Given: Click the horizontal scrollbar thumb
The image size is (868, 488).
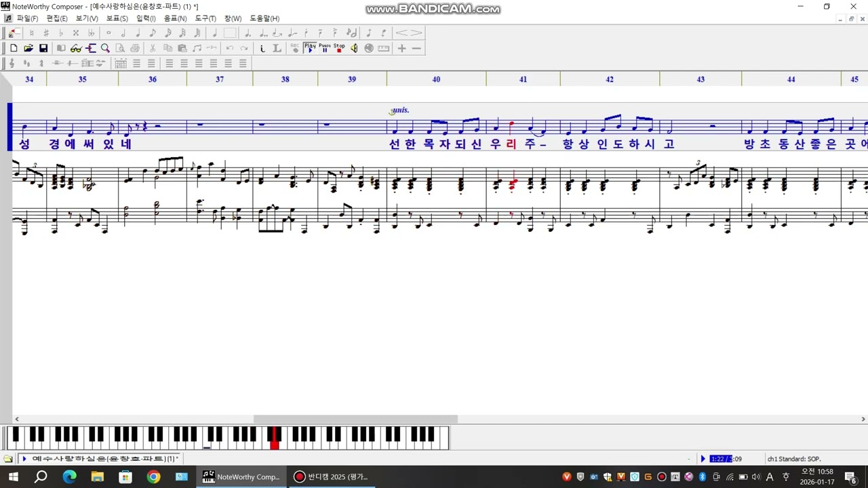Looking at the screenshot, I should [x=355, y=419].
